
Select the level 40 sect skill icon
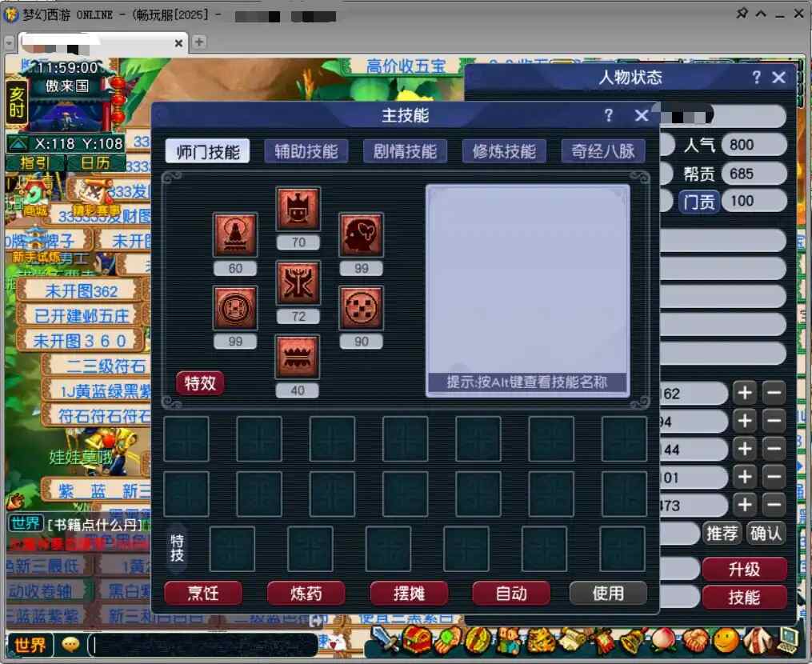[x=298, y=357]
